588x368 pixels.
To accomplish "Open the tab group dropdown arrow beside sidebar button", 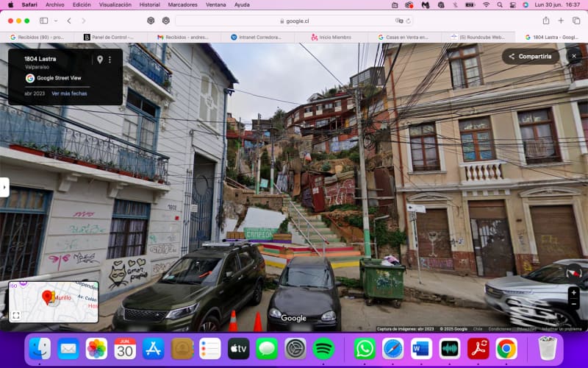I will [56, 21].
